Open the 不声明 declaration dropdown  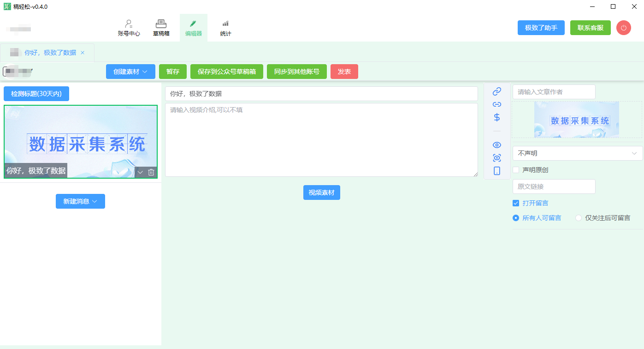577,153
